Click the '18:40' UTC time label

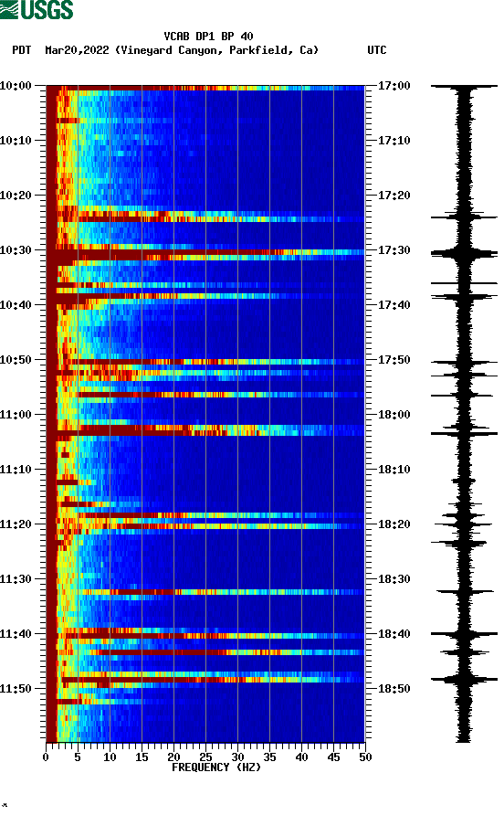tap(394, 633)
